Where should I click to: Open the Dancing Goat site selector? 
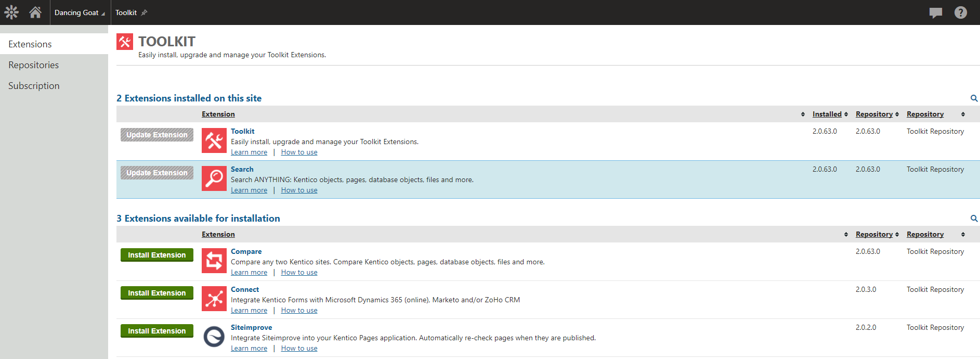pyautogui.click(x=80, y=12)
